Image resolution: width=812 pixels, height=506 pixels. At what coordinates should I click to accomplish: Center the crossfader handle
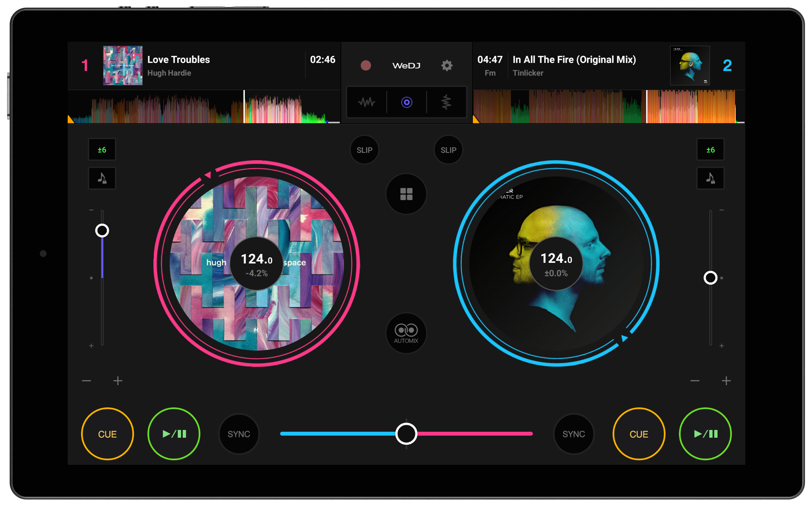tap(406, 434)
